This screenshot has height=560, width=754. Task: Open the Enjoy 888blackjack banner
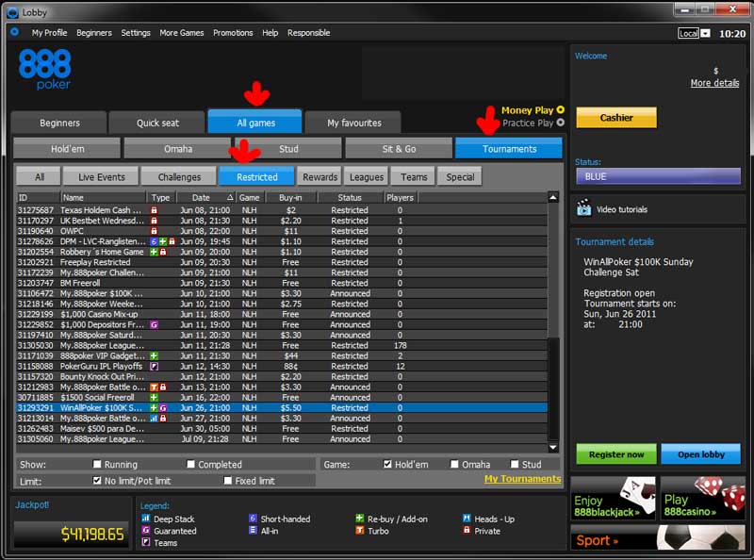pyautogui.click(x=614, y=498)
